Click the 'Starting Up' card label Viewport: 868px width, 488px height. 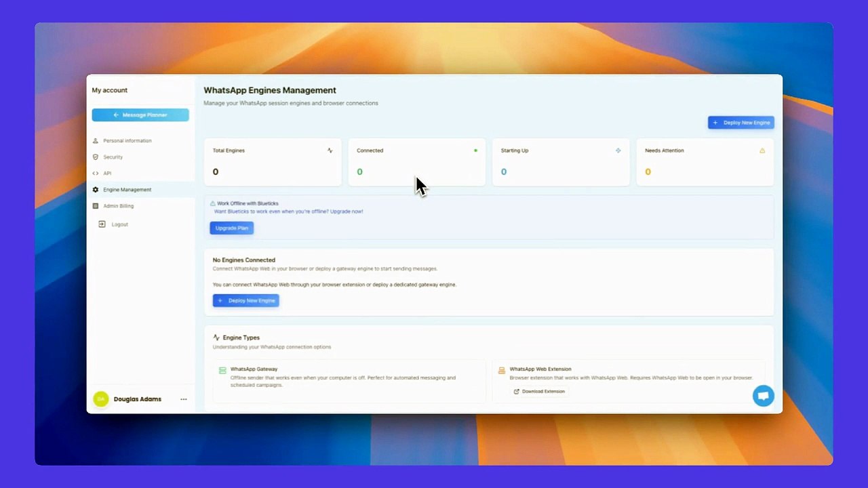(515, 150)
